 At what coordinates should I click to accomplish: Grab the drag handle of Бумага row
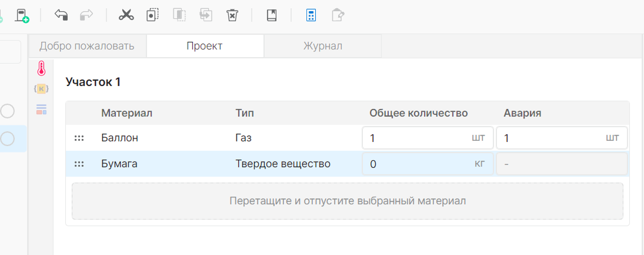[79, 164]
